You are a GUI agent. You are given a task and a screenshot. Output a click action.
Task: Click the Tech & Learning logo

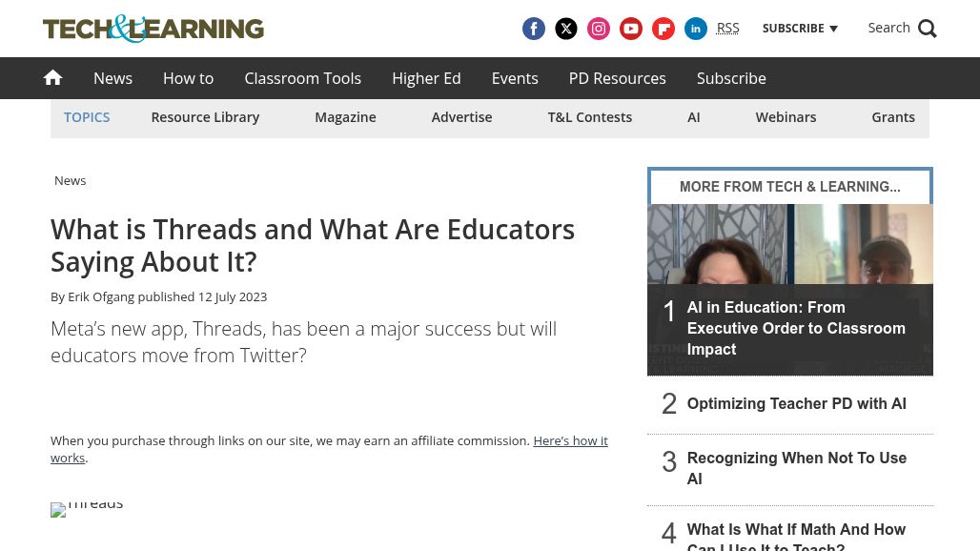153,29
